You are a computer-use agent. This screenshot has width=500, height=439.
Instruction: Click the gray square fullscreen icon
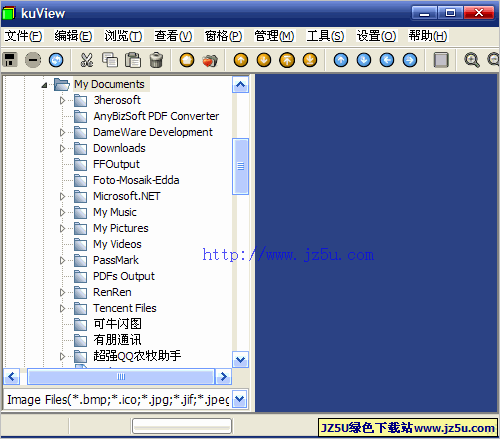(x=441, y=60)
